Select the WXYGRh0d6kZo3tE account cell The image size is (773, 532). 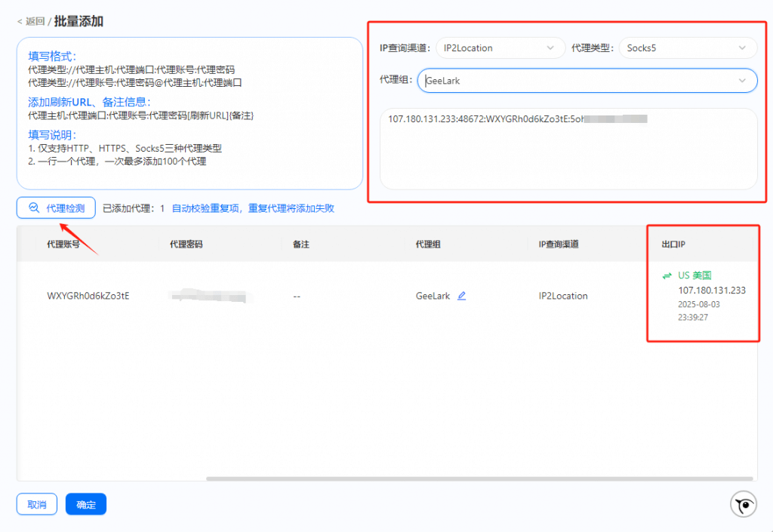88,296
